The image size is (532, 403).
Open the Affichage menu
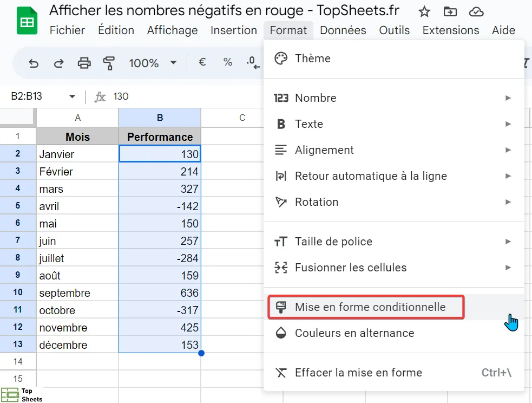[x=172, y=30]
